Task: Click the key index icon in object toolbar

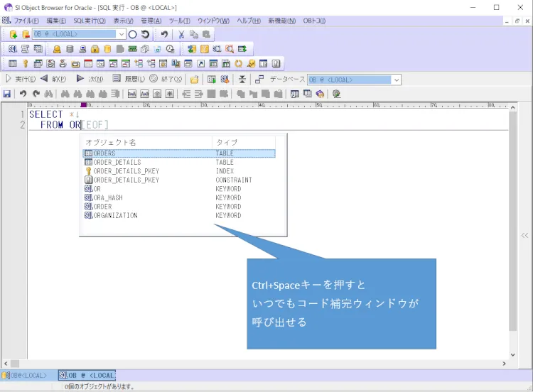Action: (25, 63)
